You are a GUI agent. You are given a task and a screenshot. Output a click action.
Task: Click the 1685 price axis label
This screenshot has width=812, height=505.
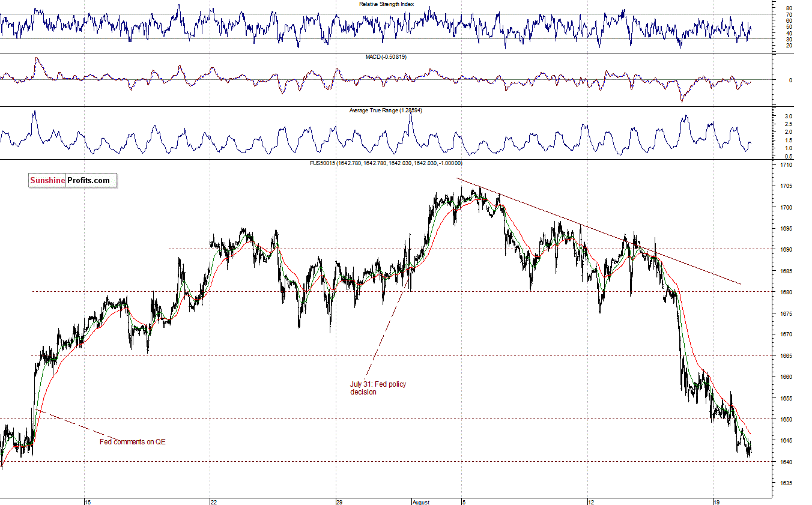[787, 271]
